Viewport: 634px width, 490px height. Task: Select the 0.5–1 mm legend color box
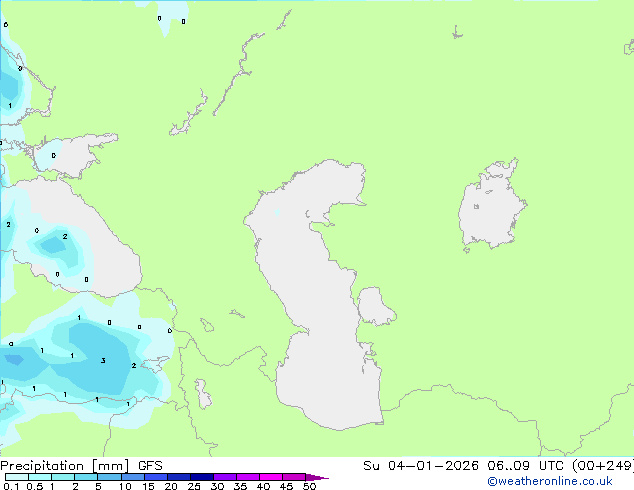[x=40, y=477]
